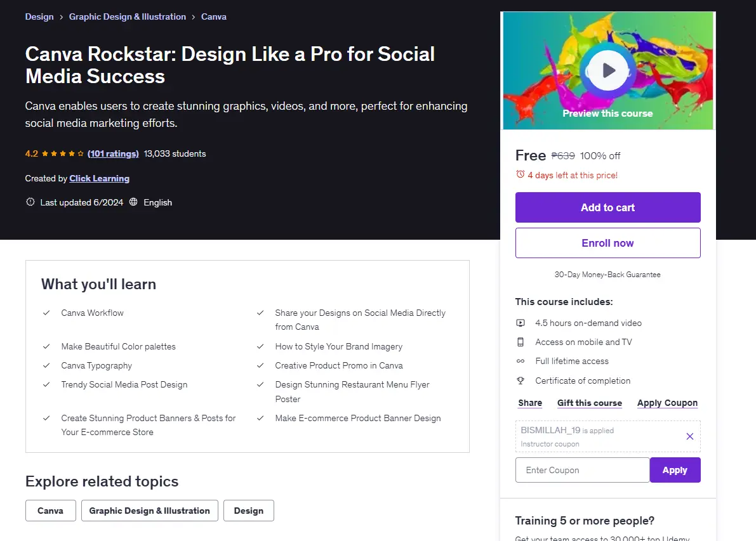The height and width of the screenshot is (541, 756).
Task: Open the 101 ratings link
Action: coord(113,153)
